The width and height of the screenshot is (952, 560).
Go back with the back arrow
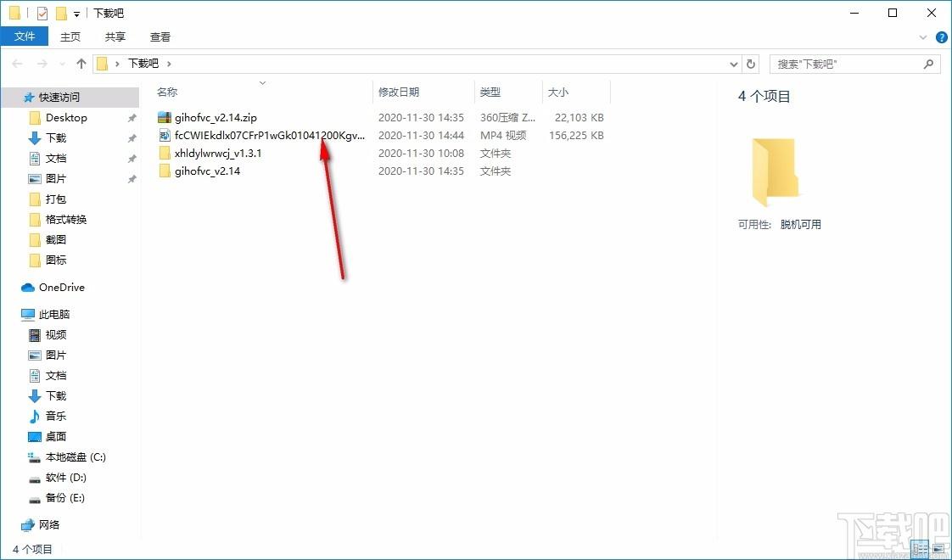(x=17, y=63)
